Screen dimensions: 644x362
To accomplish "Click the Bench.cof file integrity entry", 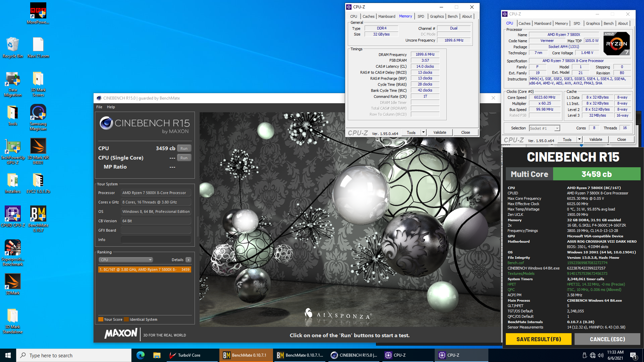I will pos(516,263).
